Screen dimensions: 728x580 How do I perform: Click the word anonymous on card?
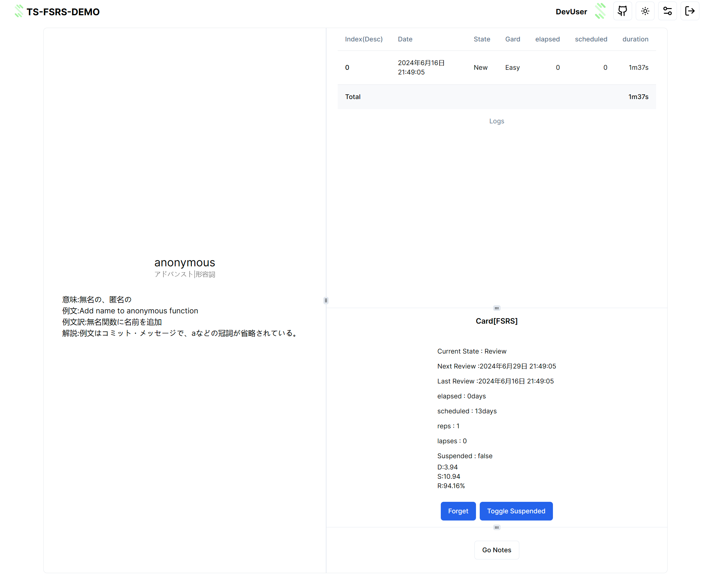[x=184, y=262]
